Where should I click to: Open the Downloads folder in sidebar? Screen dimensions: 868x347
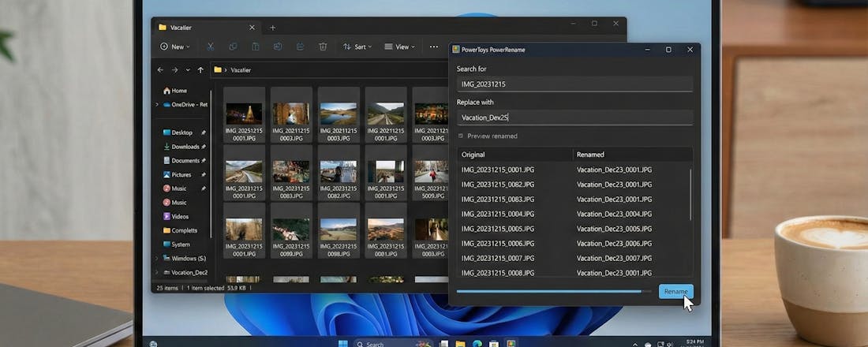(185, 147)
